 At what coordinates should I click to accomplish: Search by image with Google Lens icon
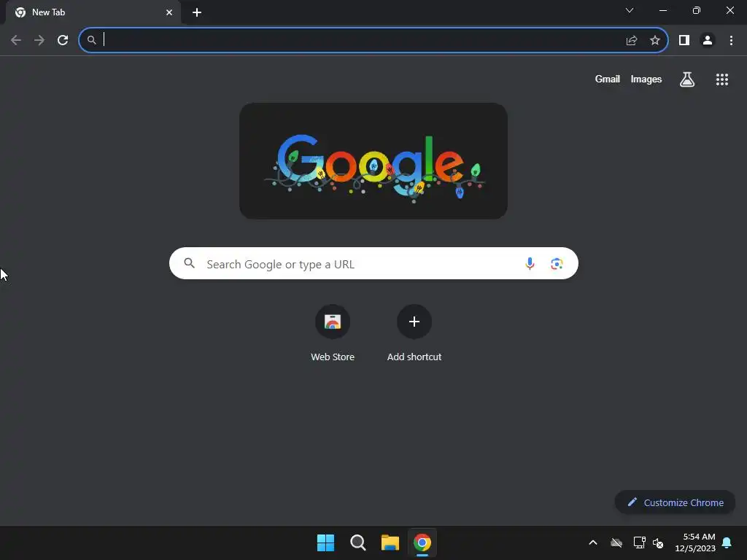[557, 263]
